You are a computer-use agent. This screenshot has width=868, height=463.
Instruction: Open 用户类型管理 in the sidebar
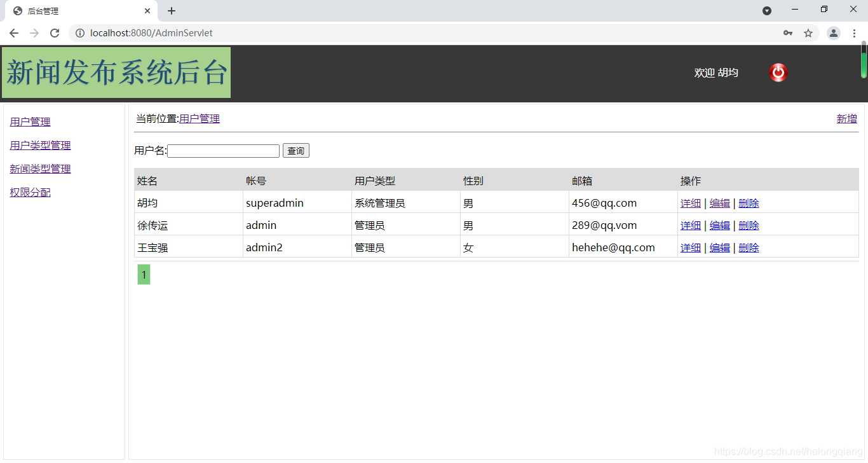[x=39, y=145]
